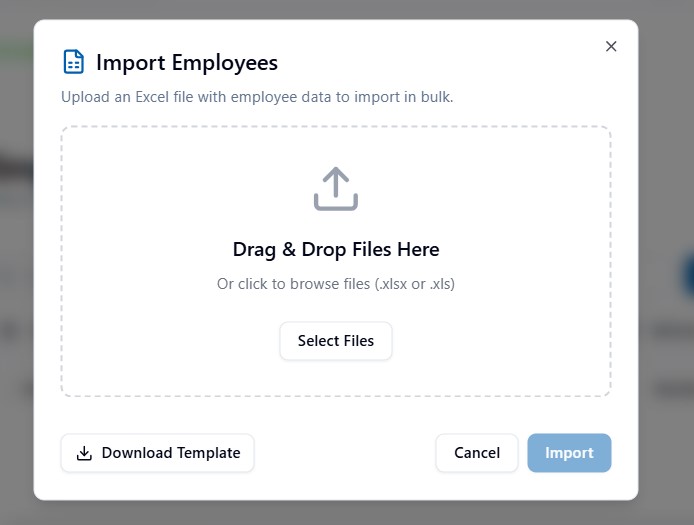Click the "(.xlsx or .xls)" file type hint
This screenshot has width=694, height=525.
point(415,284)
